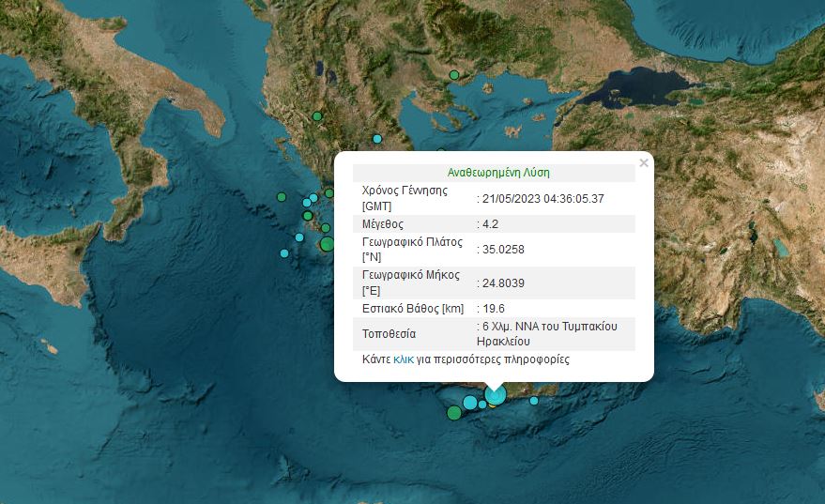Viewport: 825px width, 504px height.
Task: Select the green earthquake marker near Thessaloniki
Action: pos(453,75)
